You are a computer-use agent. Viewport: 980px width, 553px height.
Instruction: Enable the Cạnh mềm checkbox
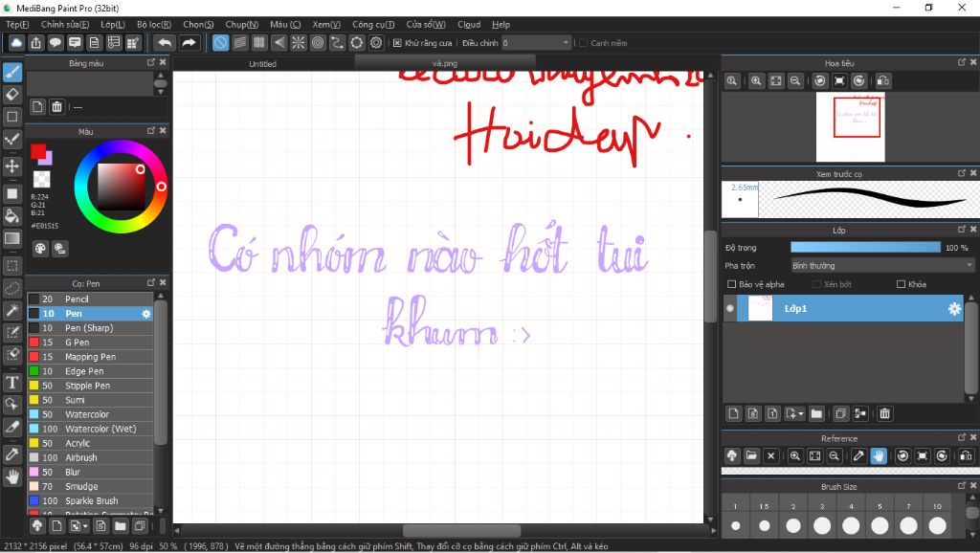pos(583,43)
